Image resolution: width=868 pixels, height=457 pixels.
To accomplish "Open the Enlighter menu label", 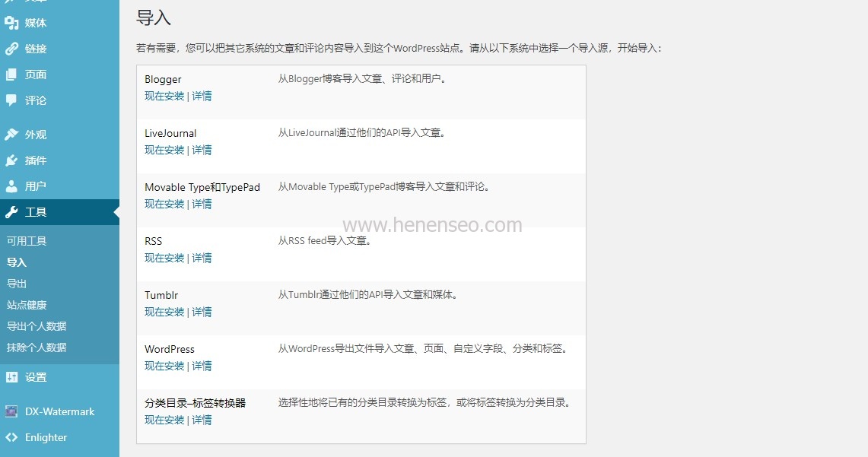I will [x=46, y=438].
